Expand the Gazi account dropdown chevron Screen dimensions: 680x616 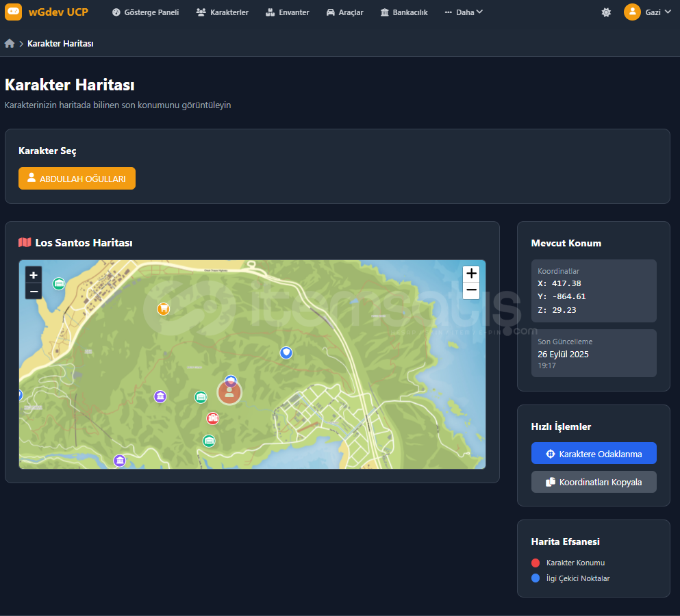point(668,12)
